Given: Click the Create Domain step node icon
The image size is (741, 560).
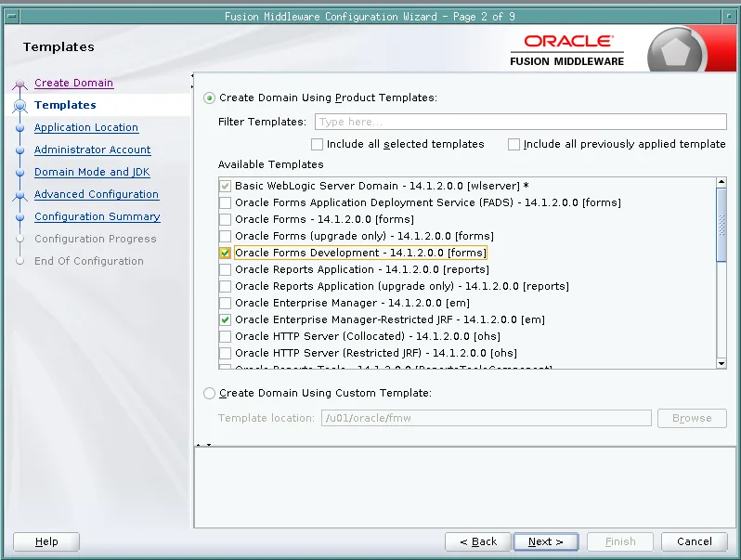Looking at the screenshot, I should click(19, 85).
